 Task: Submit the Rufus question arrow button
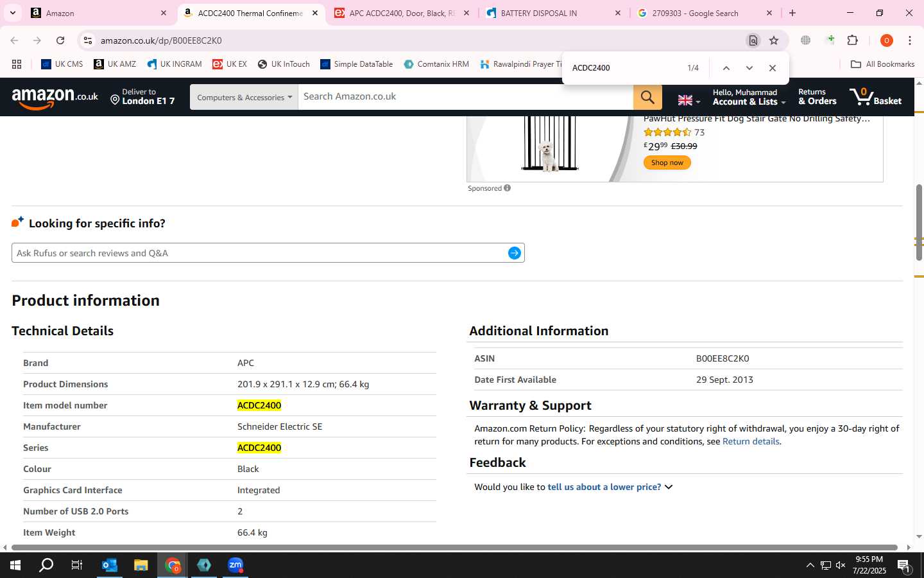pyautogui.click(x=514, y=253)
